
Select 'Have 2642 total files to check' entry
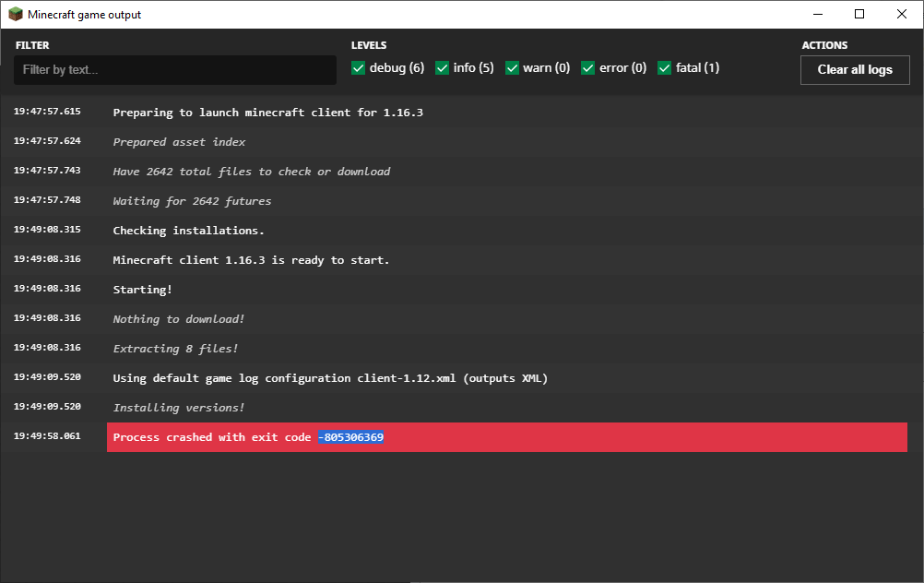point(251,172)
